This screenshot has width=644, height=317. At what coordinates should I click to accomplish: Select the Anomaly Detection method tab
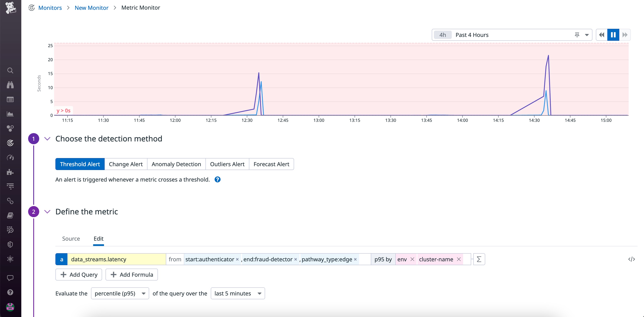(x=176, y=164)
